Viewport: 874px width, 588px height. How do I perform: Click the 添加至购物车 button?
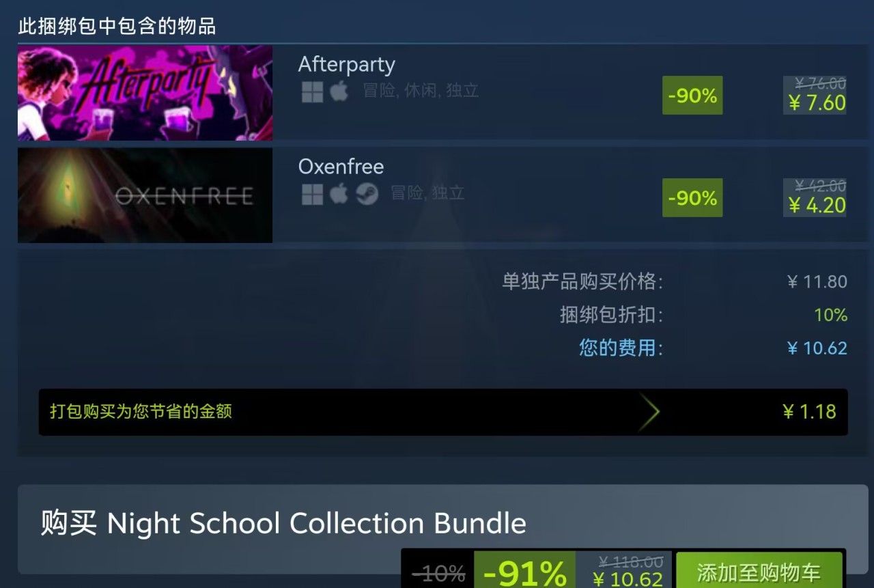click(x=759, y=571)
